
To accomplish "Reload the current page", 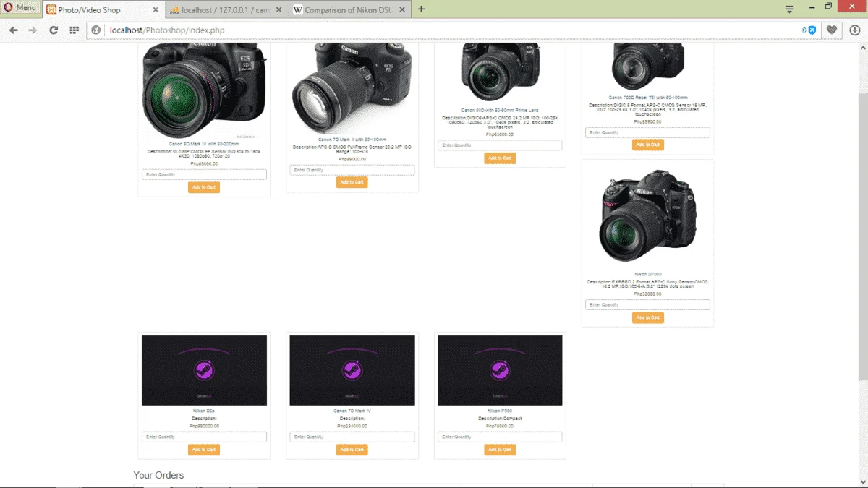I will click(54, 30).
